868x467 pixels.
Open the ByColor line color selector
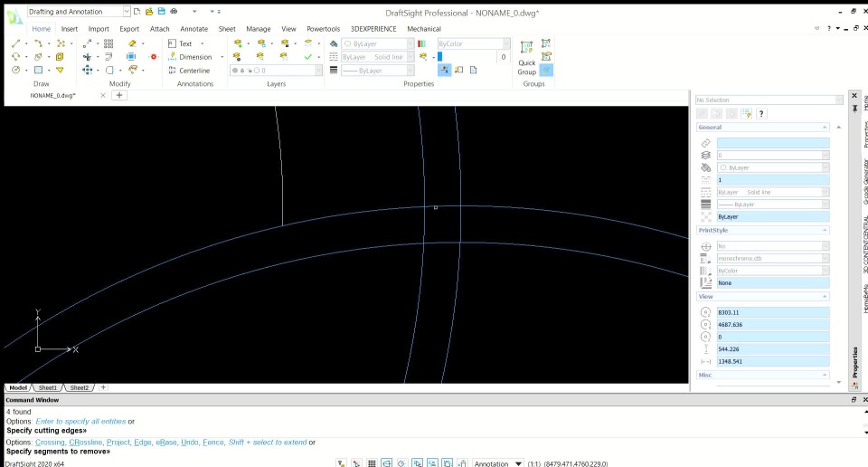pos(474,43)
